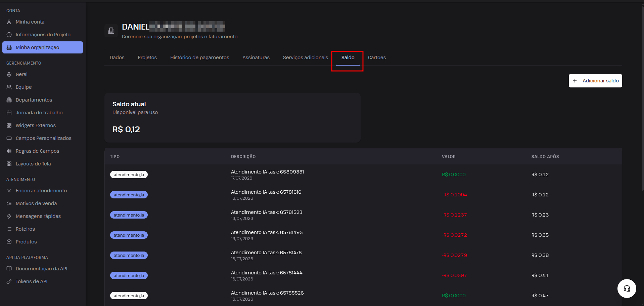644x306 pixels.
Task: Click the 'SALDO APÓS' column header
Action: click(545, 157)
